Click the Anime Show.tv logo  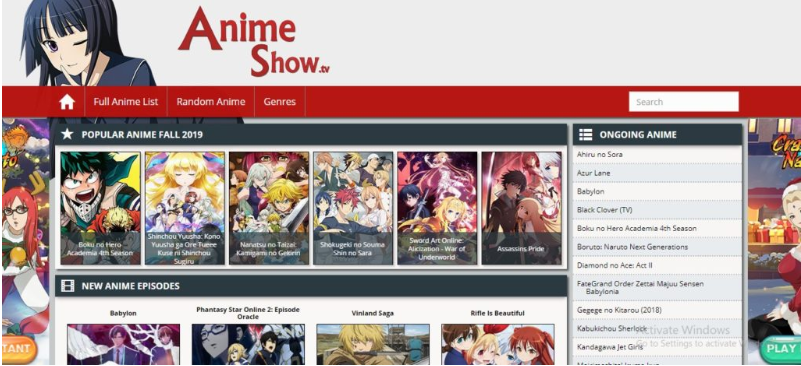click(254, 41)
